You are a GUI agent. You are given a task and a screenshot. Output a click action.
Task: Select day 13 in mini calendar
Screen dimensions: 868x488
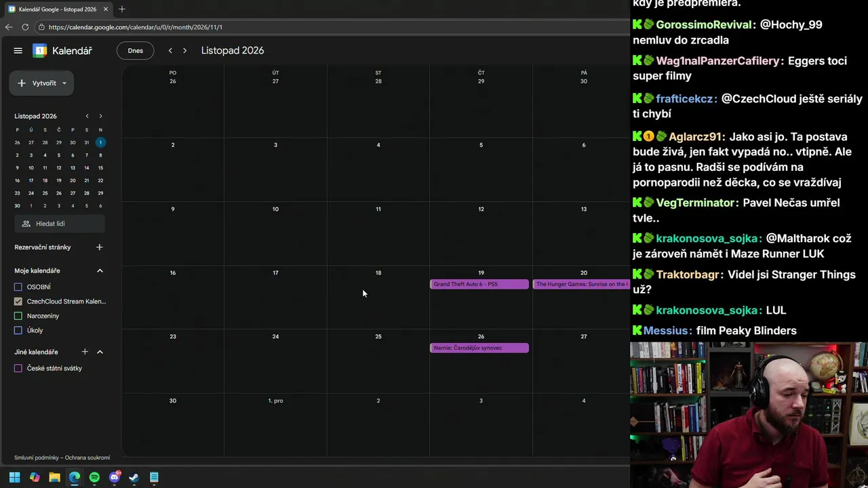[x=73, y=168]
